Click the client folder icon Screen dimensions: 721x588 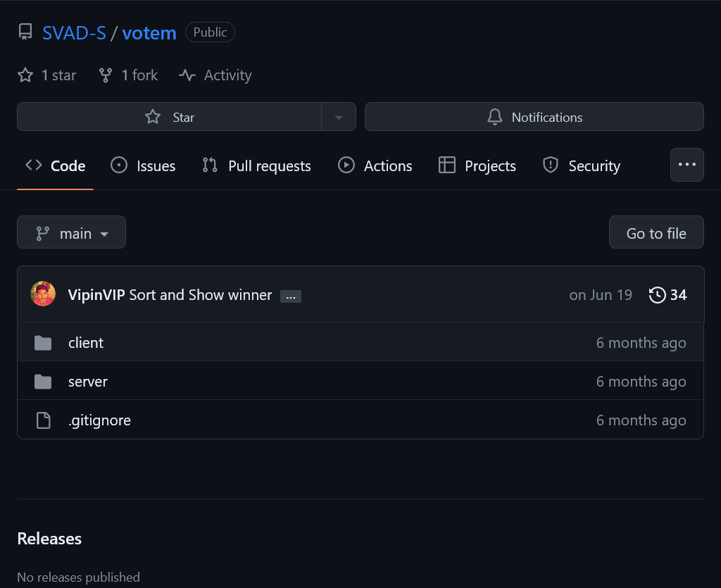coord(43,342)
